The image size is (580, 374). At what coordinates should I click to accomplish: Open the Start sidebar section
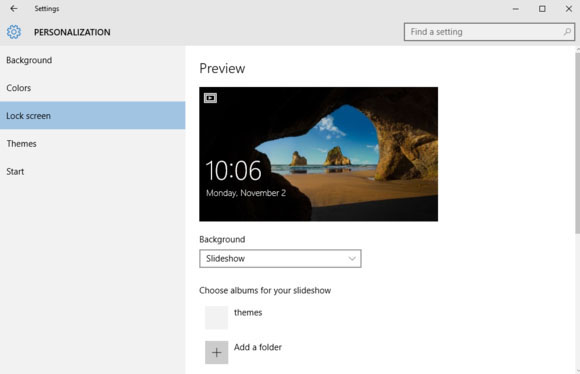click(92, 171)
